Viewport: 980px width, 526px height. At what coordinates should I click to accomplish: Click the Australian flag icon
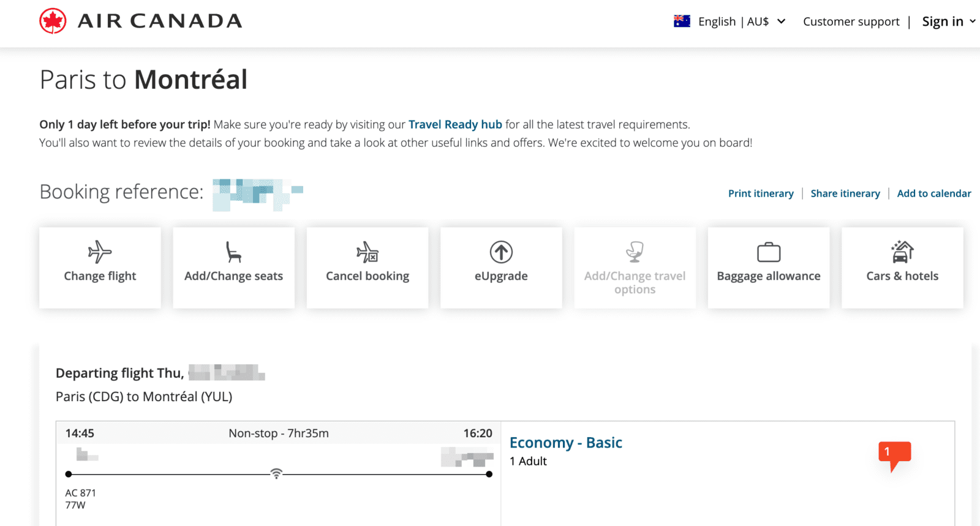point(682,21)
